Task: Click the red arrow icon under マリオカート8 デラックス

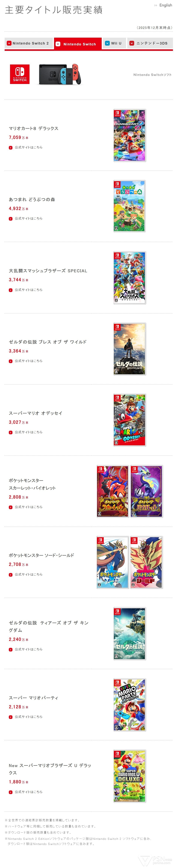Action: (10, 148)
